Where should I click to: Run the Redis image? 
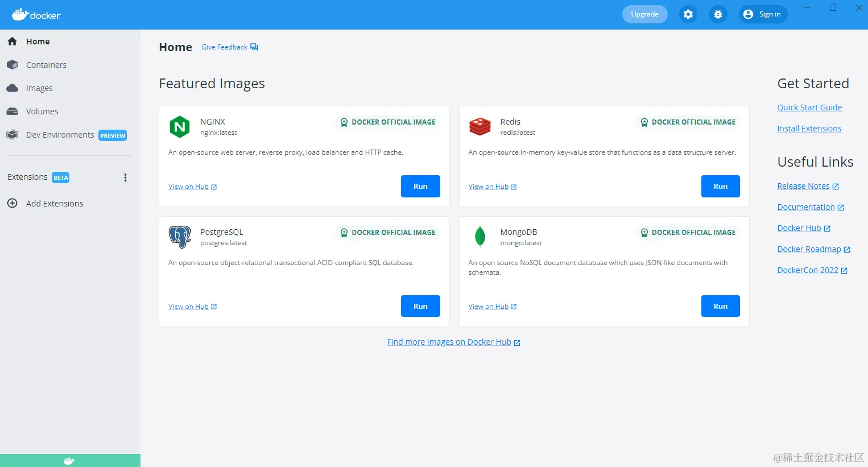720,186
